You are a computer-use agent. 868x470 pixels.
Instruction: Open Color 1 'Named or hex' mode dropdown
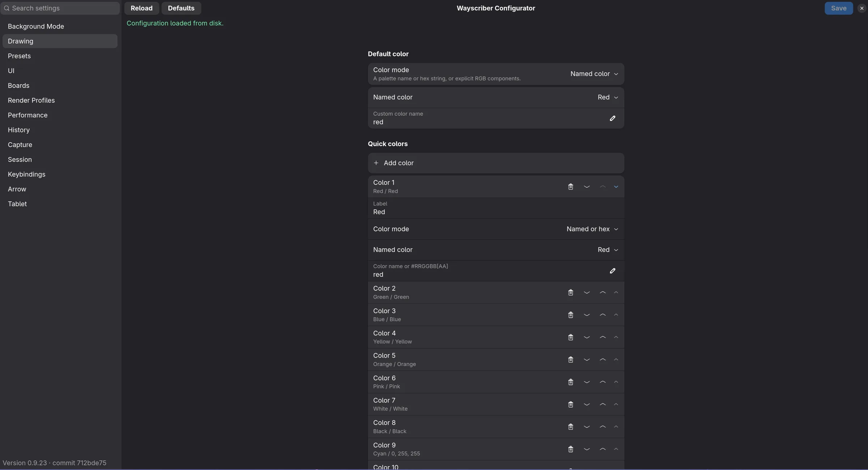pos(592,229)
